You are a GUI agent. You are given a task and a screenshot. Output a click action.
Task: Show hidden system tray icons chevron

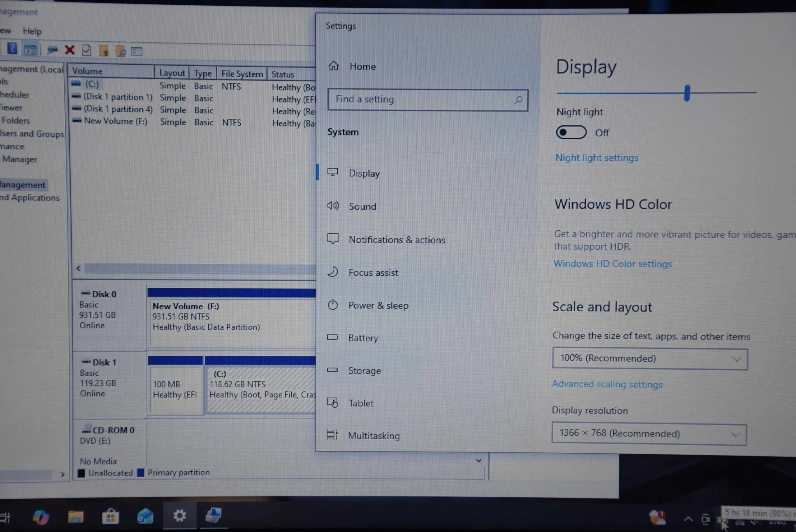pos(688,519)
